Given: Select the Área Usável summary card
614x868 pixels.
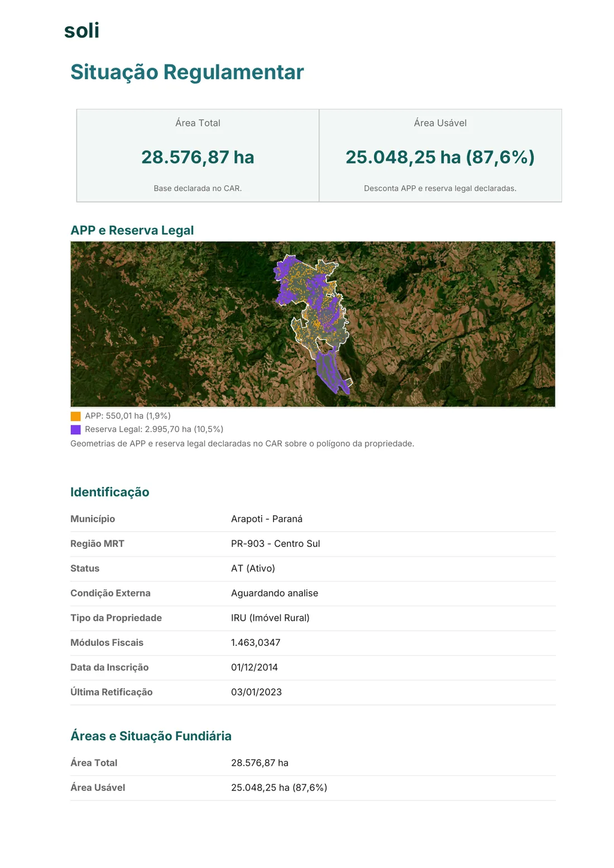Looking at the screenshot, I should 440,156.
